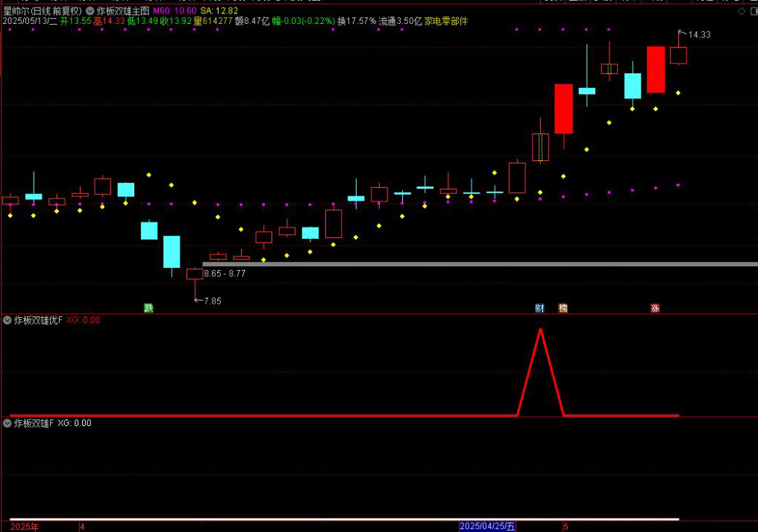The width and height of the screenshot is (758, 532).
Task: Click the 炸板双雄优F indicator name label
Action: pos(38,320)
